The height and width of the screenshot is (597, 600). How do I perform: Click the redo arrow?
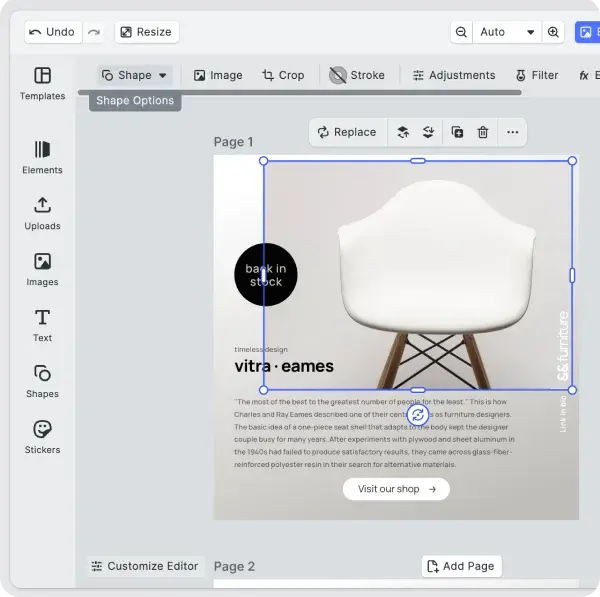(x=94, y=32)
